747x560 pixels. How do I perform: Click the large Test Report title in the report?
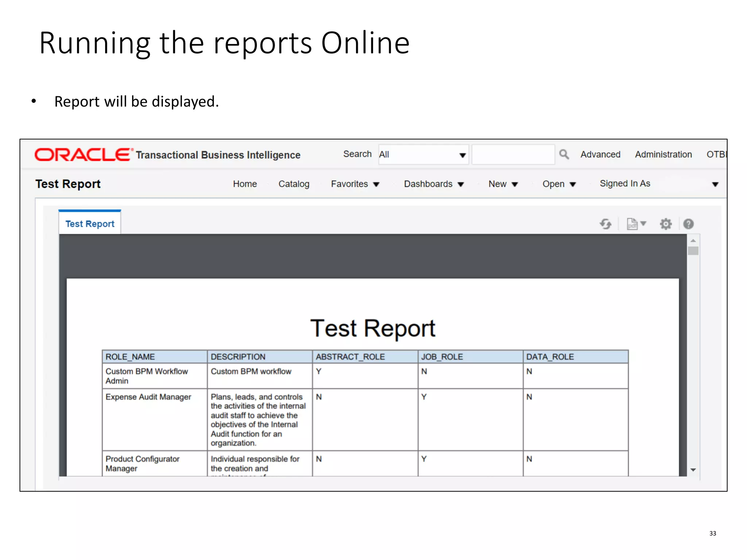(x=373, y=328)
